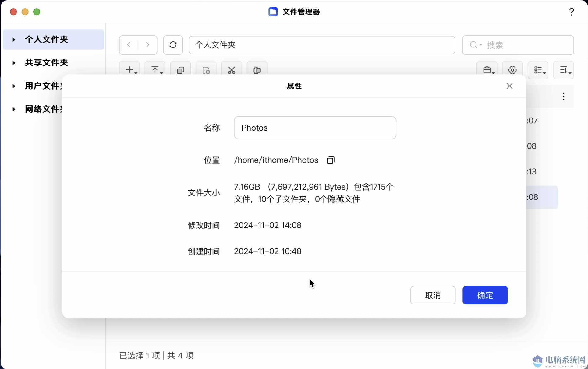Open the search magnifier options dropdown
588x369 pixels.
(x=476, y=45)
